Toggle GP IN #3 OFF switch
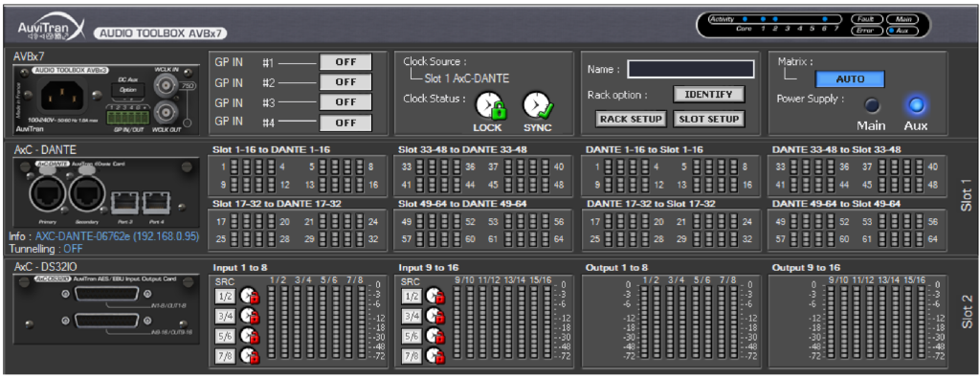This screenshot has width=980, height=378. pyautogui.click(x=345, y=102)
